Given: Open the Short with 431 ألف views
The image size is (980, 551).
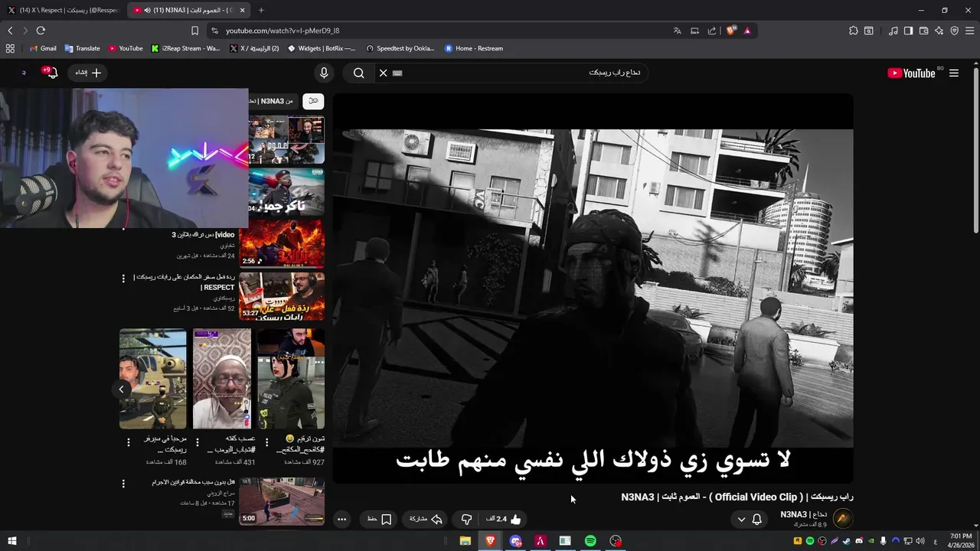Looking at the screenshot, I should [x=222, y=379].
